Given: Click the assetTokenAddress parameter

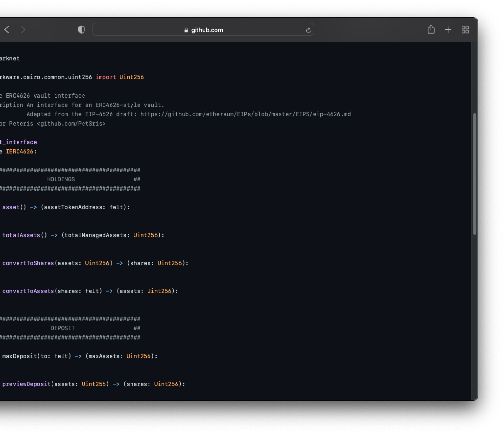Looking at the screenshot, I should [x=73, y=207].
